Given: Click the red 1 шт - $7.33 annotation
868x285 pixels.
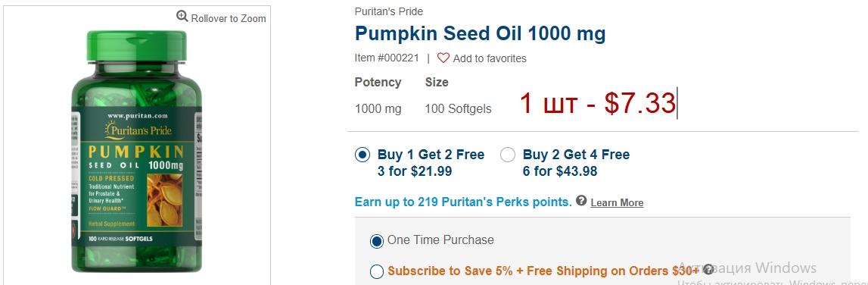Looking at the screenshot, I should [x=597, y=103].
